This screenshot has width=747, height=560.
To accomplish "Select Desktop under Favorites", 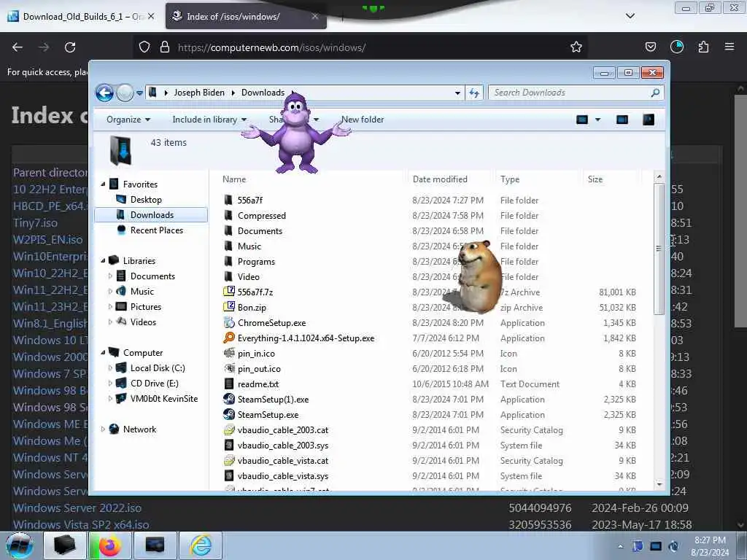I will (146, 200).
